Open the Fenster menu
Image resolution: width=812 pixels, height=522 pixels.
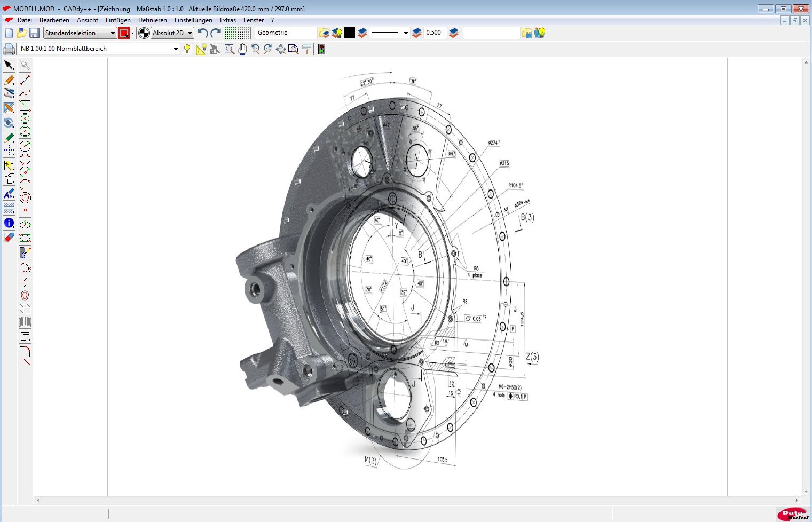tap(254, 20)
